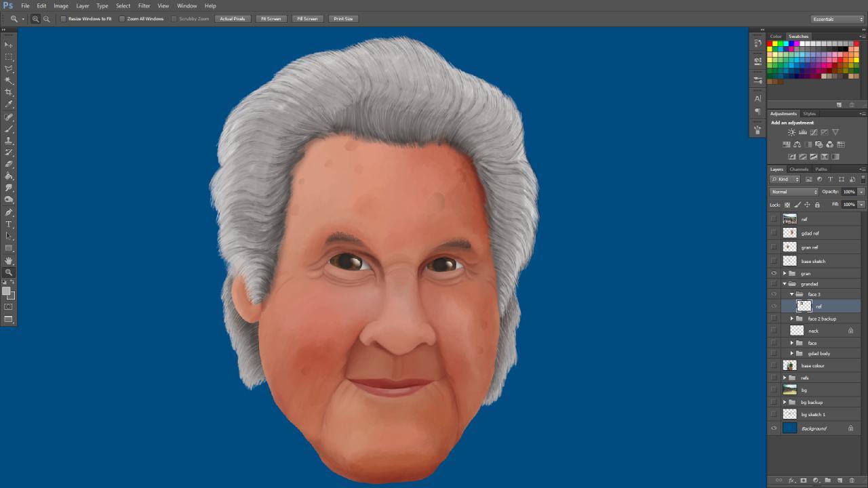868x488 pixels.
Task: Open the blend mode Normal dropdown
Action: 794,192
